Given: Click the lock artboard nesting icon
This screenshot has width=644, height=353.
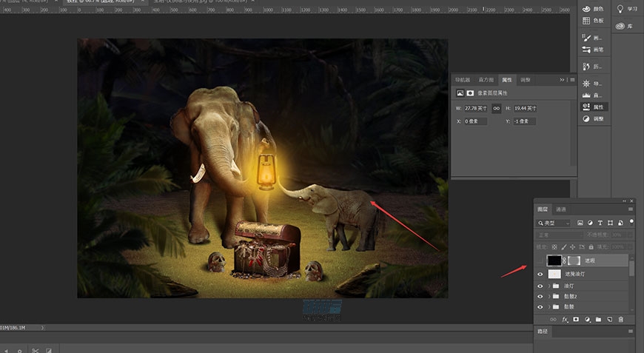Looking at the screenshot, I should tap(582, 247).
